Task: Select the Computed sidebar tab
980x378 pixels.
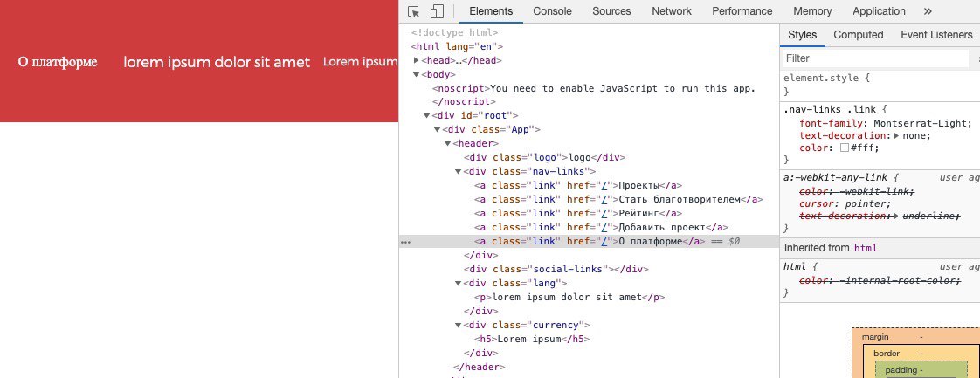Action: pyautogui.click(x=858, y=35)
